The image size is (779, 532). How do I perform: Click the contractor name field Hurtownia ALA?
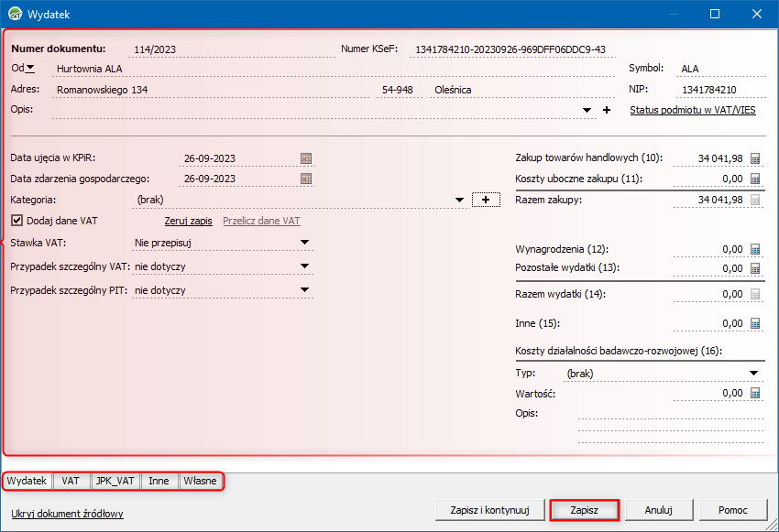334,69
